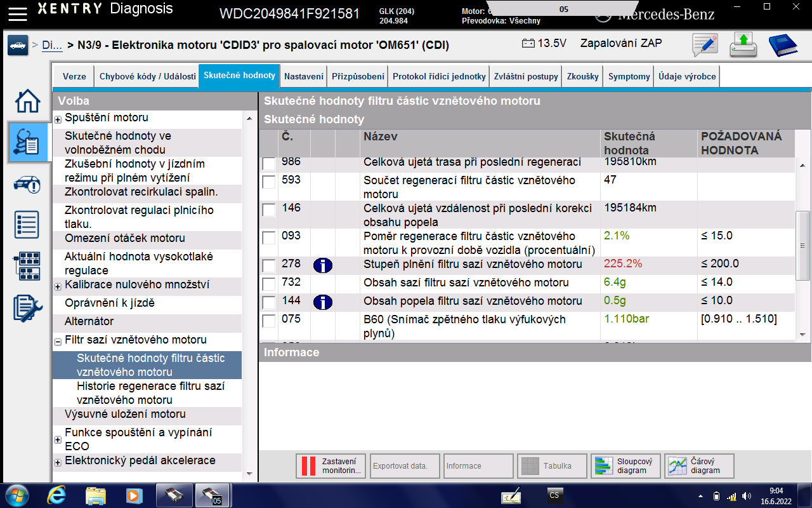Select the diagnosis stethoscope sidebar icon
The height and width of the screenshot is (508, 812).
pos(29,142)
